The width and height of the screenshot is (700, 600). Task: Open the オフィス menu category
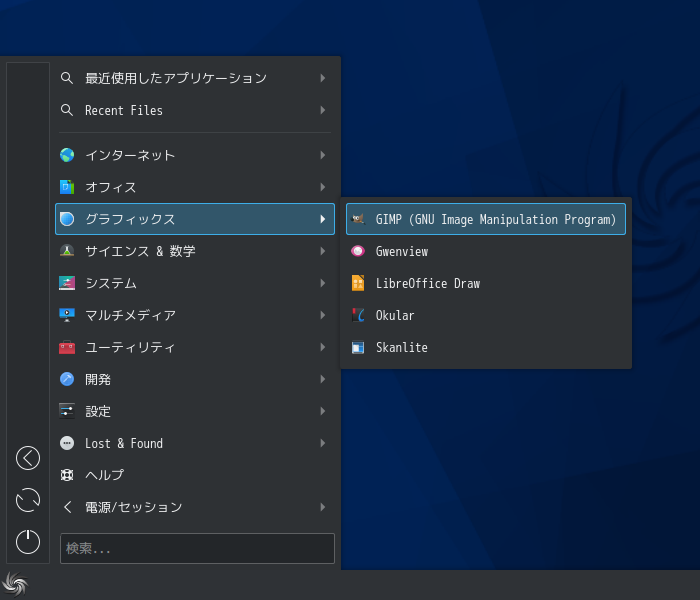[x=195, y=187]
